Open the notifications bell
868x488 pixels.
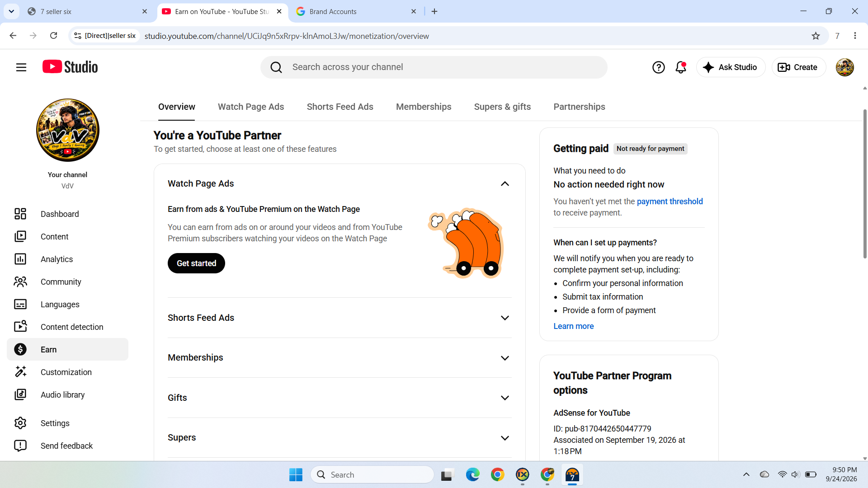[x=681, y=67]
